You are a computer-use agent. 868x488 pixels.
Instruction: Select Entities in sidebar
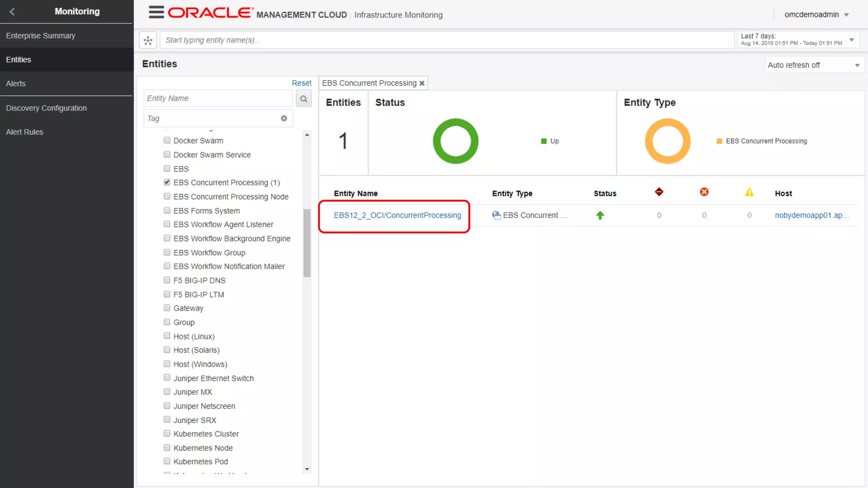coord(67,60)
